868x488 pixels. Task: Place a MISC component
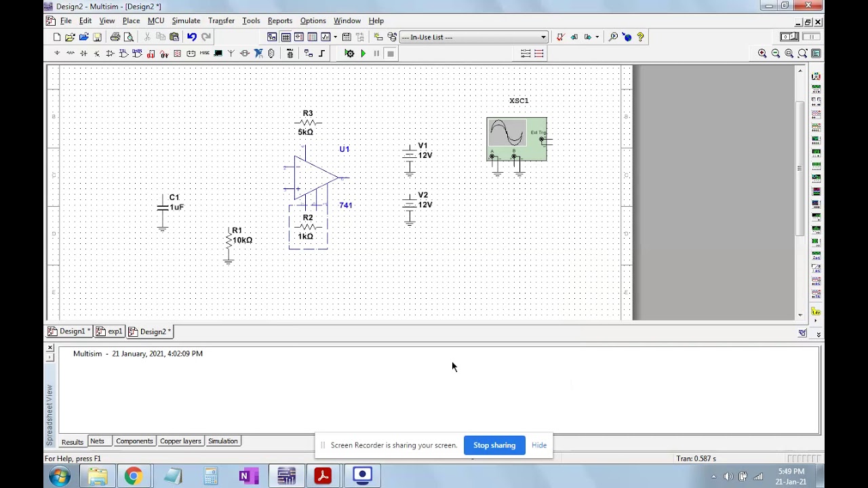coord(205,54)
